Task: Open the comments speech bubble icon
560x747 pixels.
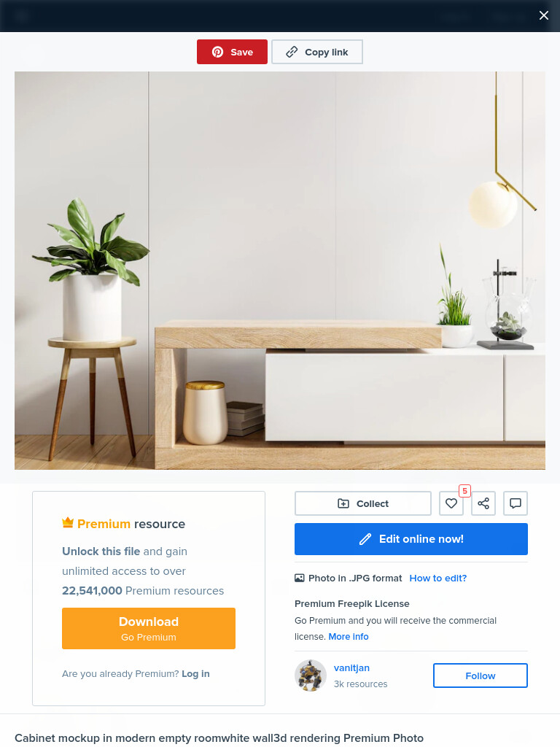Action: click(516, 503)
